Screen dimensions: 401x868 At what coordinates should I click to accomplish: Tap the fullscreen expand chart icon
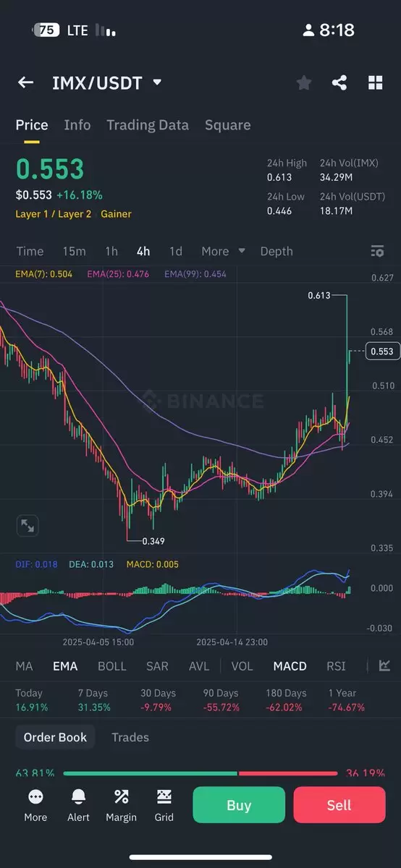27,526
